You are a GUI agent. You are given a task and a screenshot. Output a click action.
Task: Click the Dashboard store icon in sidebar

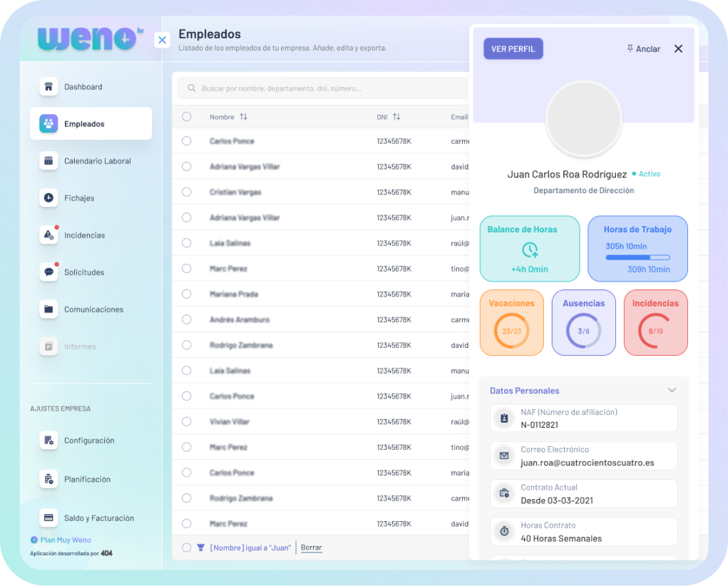pyautogui.click(x=48, y=87)
